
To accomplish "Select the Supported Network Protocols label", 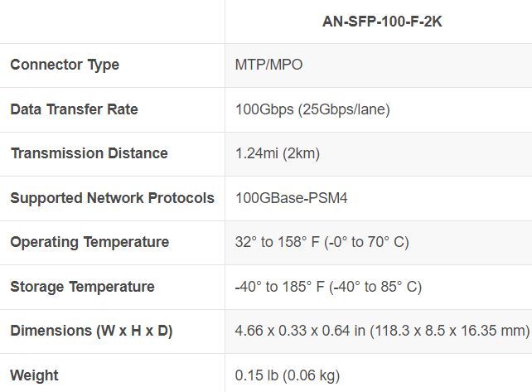I will 112,198.
